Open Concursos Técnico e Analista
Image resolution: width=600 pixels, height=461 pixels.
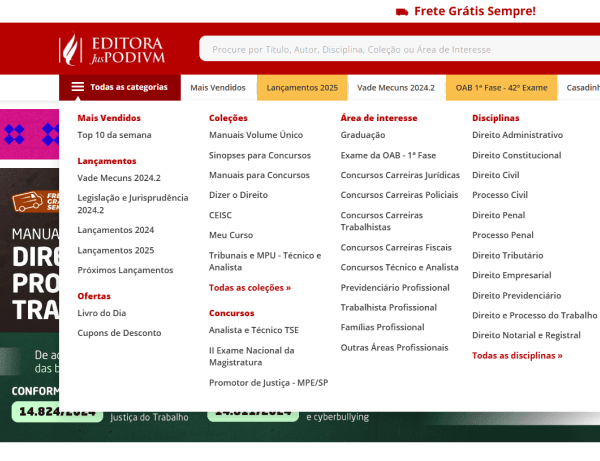click(399, 267)
